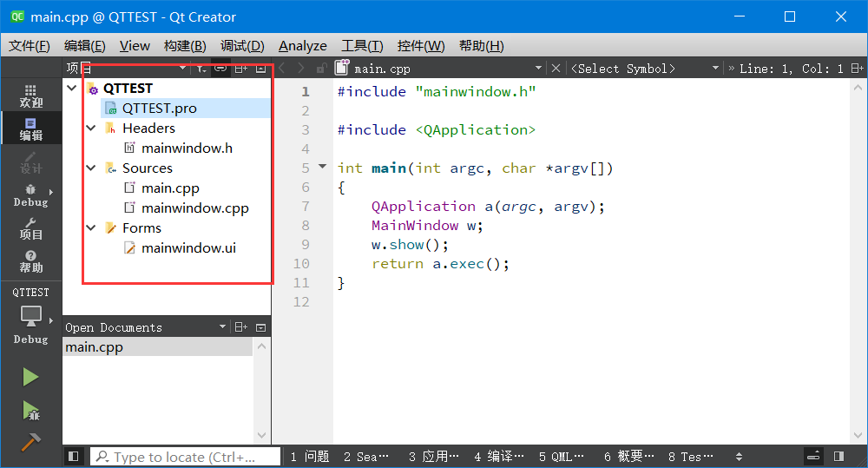Image resolution: width=868 pixels, height=468 pixels.
Task: Open the 工具(T) menu
Action: click(x=362, y=46)
